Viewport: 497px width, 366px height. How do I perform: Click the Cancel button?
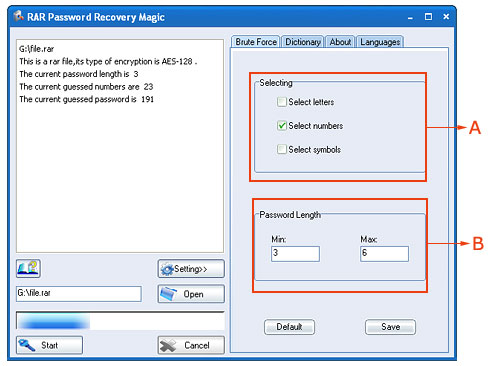191,345
